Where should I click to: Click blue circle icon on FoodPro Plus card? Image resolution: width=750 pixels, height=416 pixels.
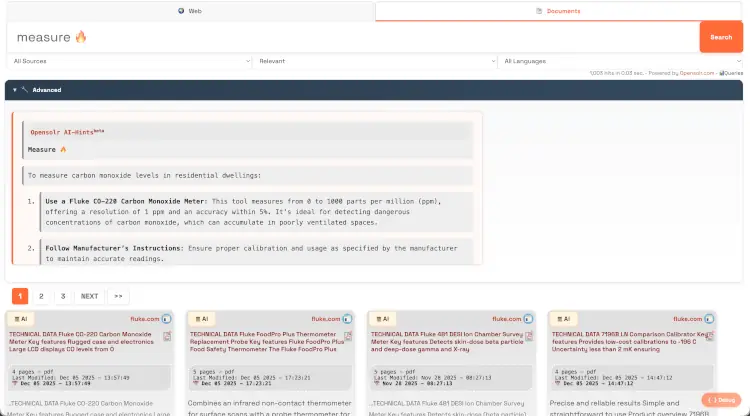coord(347,319)
